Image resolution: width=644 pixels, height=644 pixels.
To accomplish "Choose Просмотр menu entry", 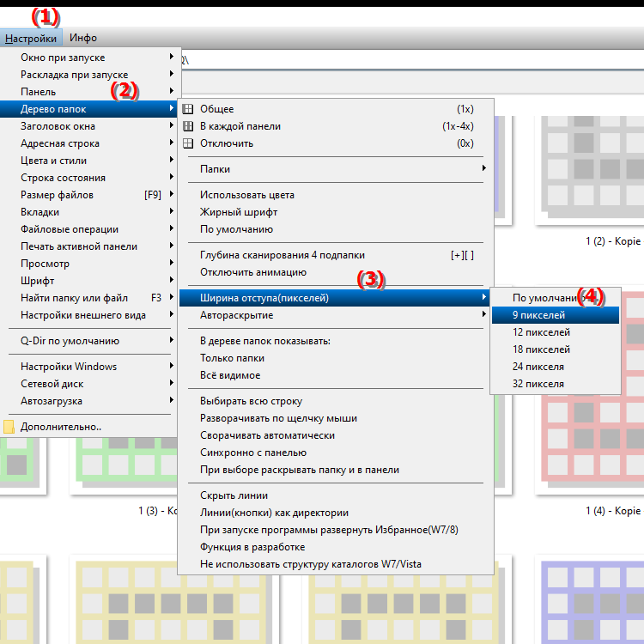I will pos(88,264).
